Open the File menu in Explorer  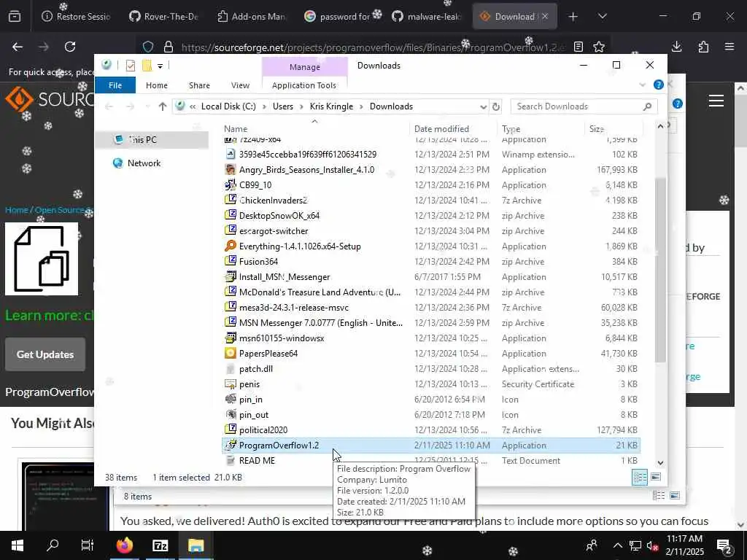(x=115, y=85)
